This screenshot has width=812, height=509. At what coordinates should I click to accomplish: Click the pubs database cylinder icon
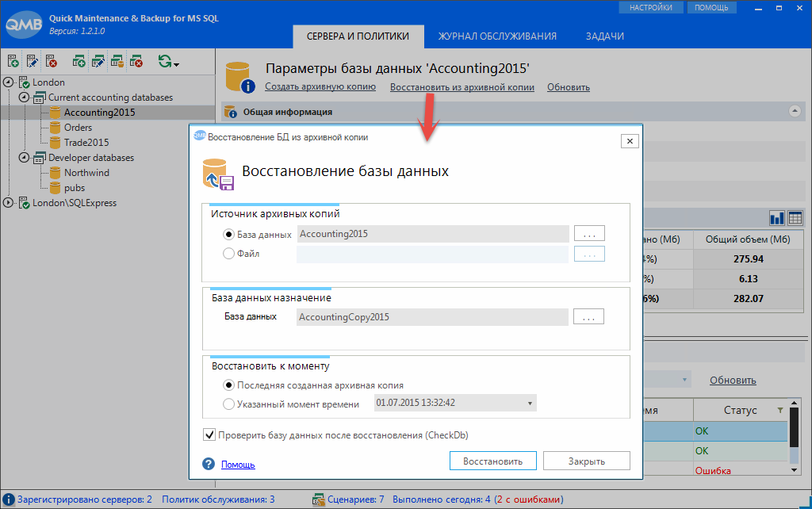coord(55,188)
